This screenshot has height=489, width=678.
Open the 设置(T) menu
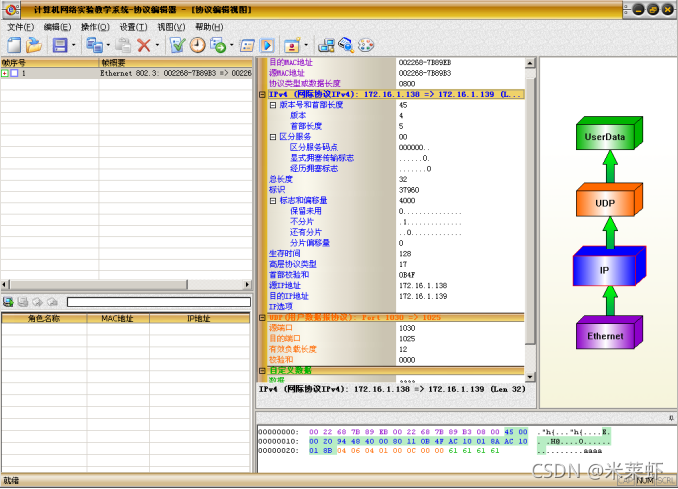[x=133, y=27]
